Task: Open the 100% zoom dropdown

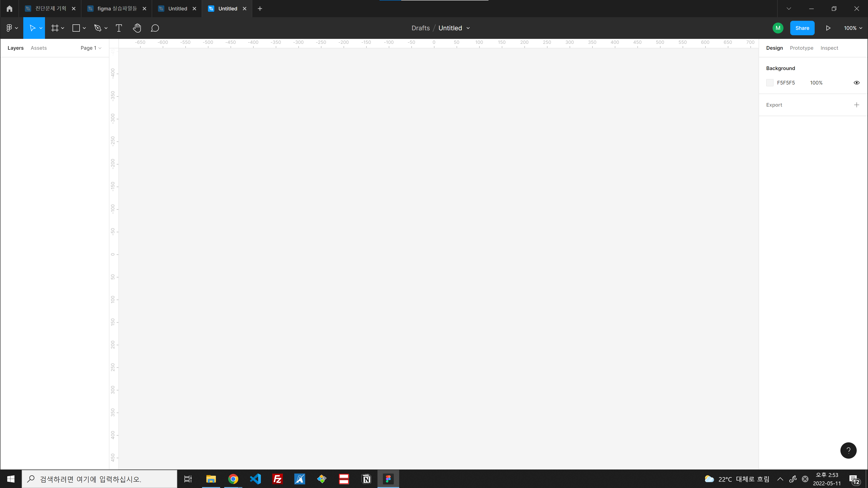Action: point(852,28)
